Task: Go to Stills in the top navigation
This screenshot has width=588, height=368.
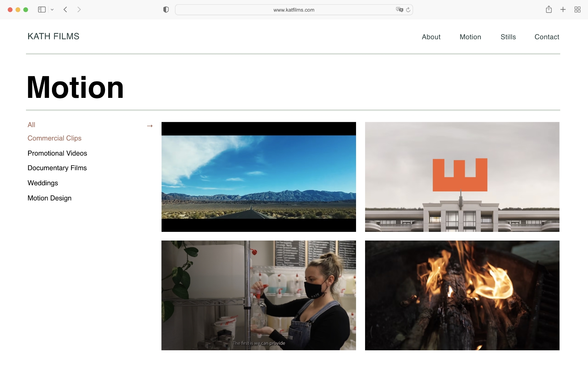Action: [508, 37]
